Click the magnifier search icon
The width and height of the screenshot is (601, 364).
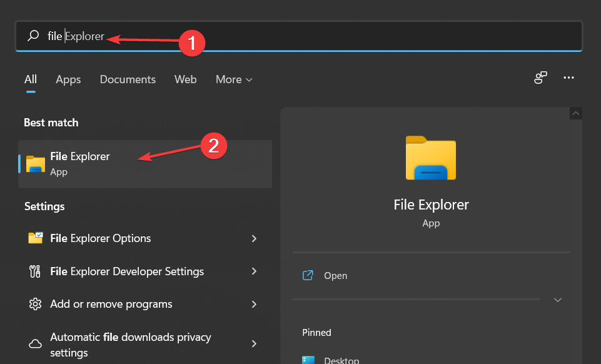33,36
